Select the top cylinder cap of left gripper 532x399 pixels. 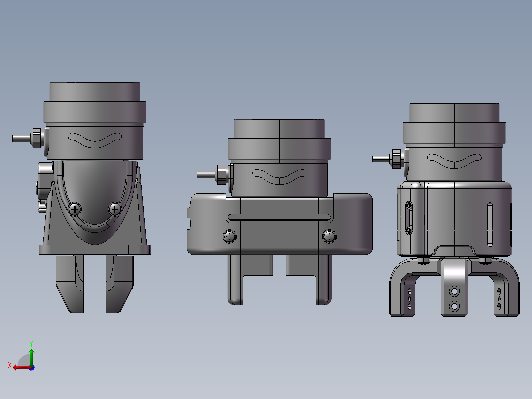95,92
